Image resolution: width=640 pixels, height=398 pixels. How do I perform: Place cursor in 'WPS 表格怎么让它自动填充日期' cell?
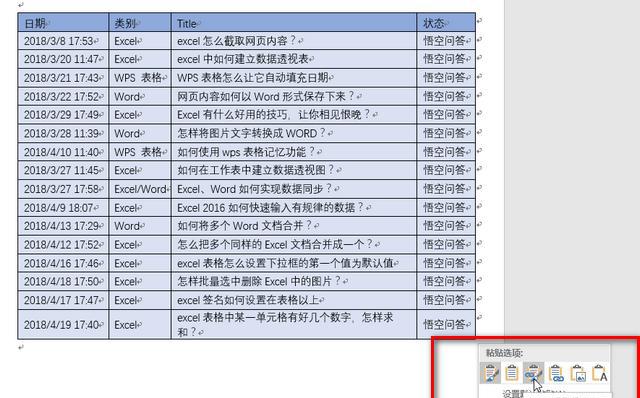pyautogui.click(x=294, y=78)
